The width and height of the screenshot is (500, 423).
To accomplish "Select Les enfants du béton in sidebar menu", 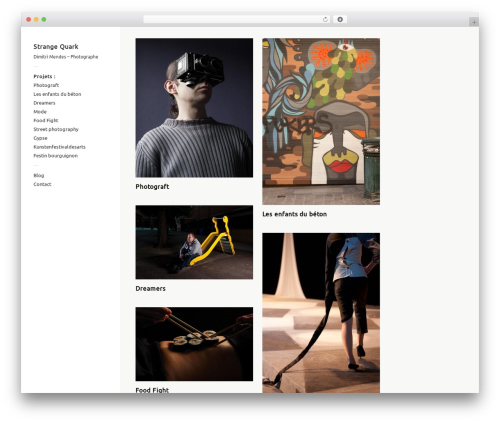I will [x=57, y=94].
